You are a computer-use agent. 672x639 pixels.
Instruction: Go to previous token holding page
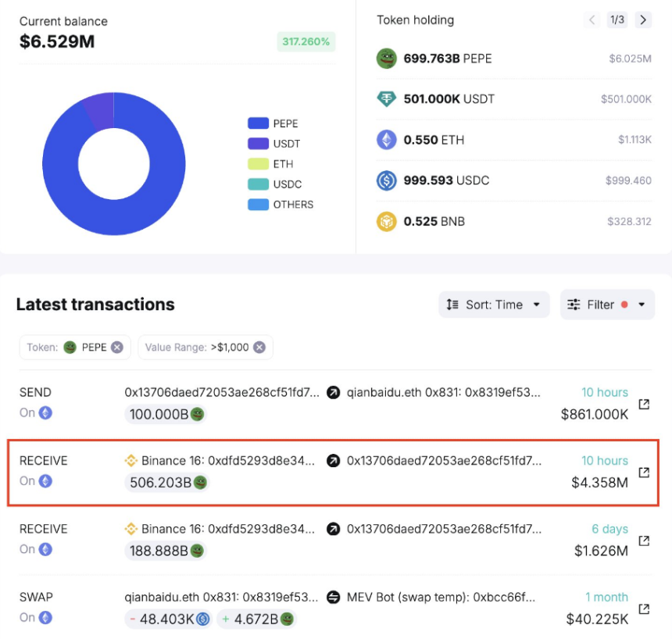[592, 20]
